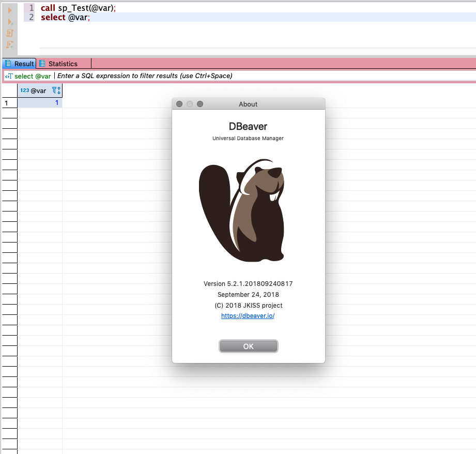The image size is (476, 454).
Task: Open the filter funnel on @var column header
Action: (x=54, y=89)
